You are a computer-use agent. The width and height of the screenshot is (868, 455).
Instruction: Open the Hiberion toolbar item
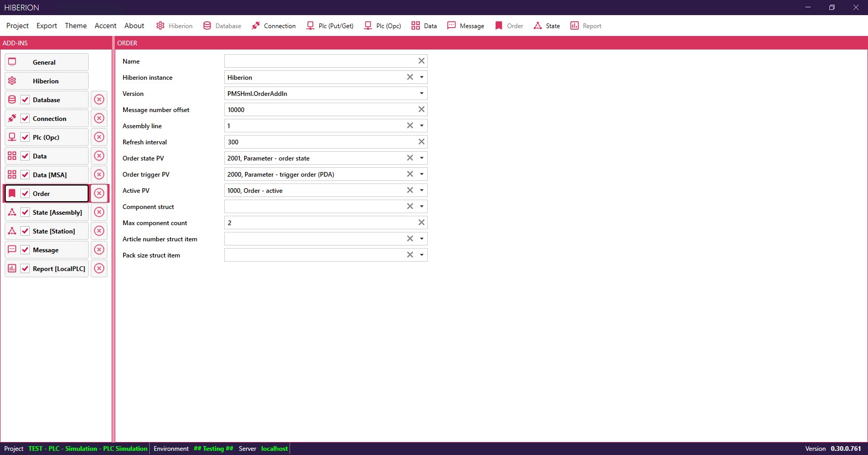(x=174, y=26)
